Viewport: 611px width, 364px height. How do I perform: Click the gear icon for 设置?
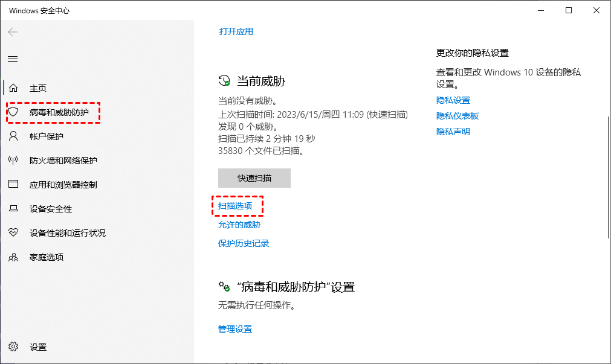tap(13, 346)
